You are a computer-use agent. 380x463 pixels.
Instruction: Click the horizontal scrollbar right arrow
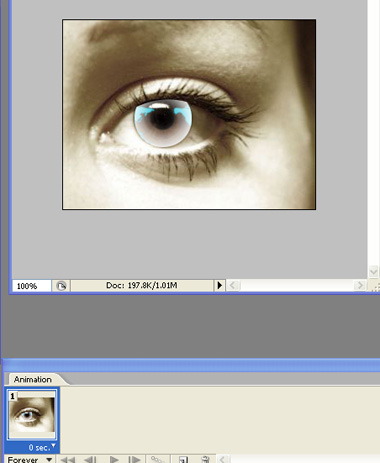pos(360,286)
